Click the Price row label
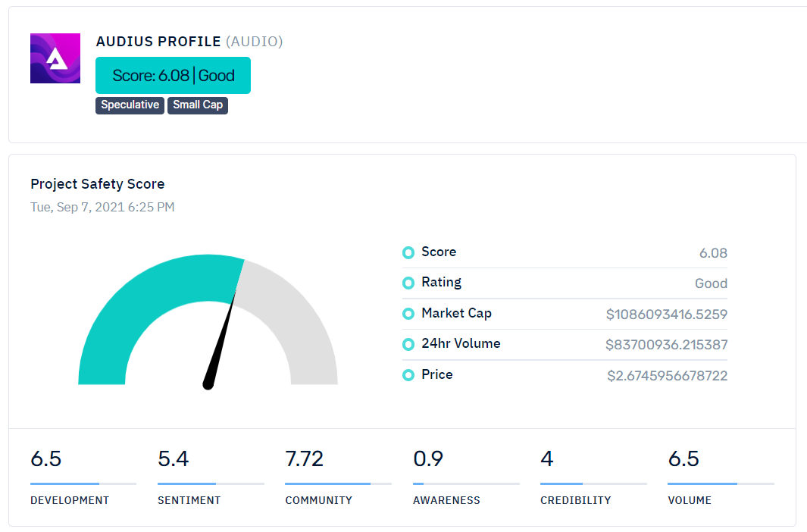Screen dimensions: 807x532 point(437,374)
